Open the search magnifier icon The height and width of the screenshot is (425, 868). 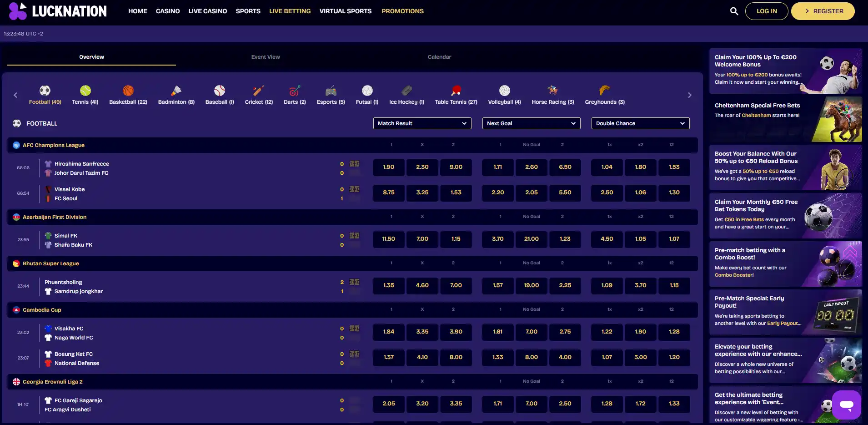pyautogui.click(x=734, y=11)
